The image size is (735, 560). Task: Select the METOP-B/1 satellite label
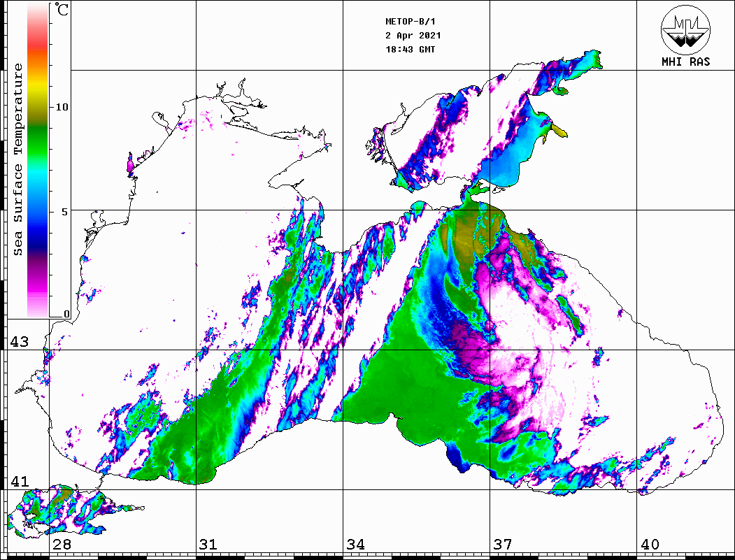pos(411,22)
